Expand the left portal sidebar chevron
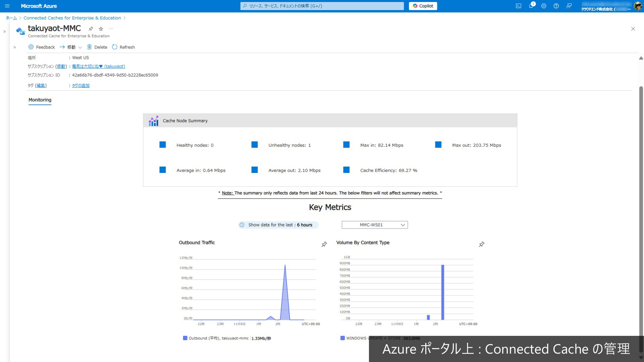The image size is (644, 362). pos(5,32)
